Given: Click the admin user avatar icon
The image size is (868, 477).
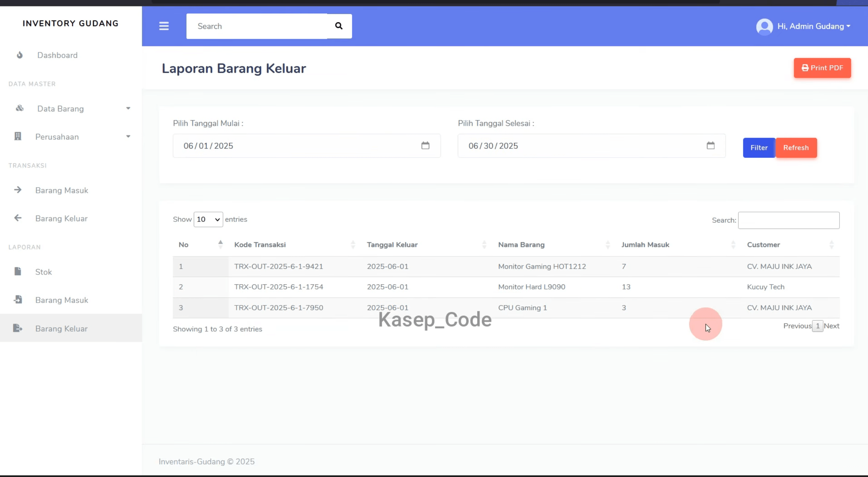Looking at the screenshot, I should (764, 26).
